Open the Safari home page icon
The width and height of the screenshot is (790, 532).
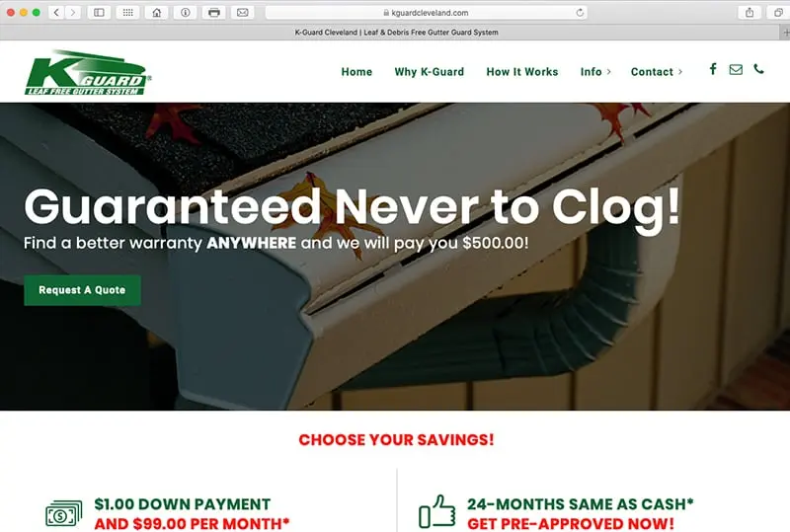point(157,13)
